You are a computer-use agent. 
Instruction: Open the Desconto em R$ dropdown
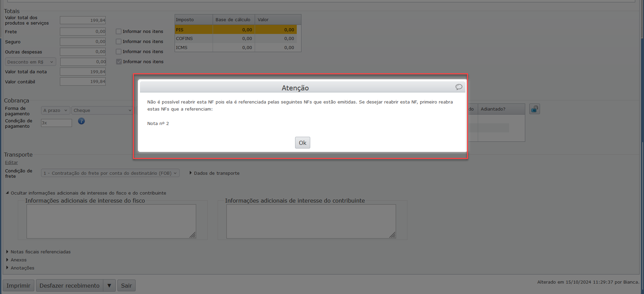(x=30, y=62)
